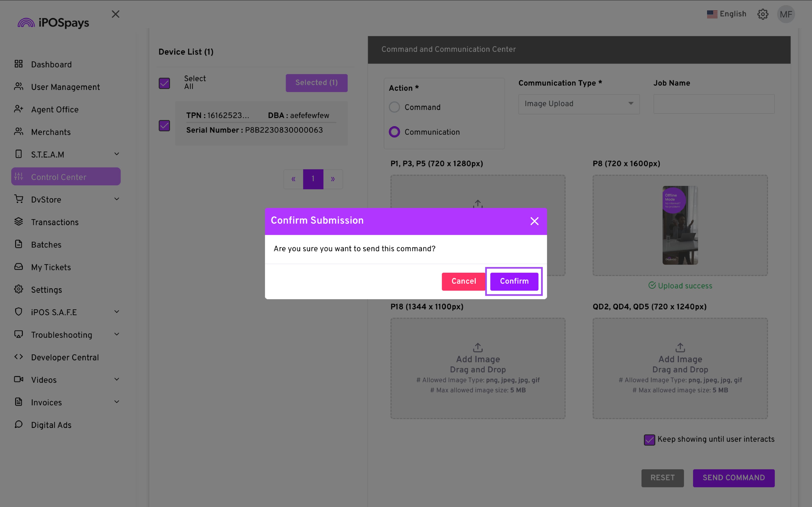Click the Transactions layers icon
The image size is (812, 507).
click(x=18, y=222)
